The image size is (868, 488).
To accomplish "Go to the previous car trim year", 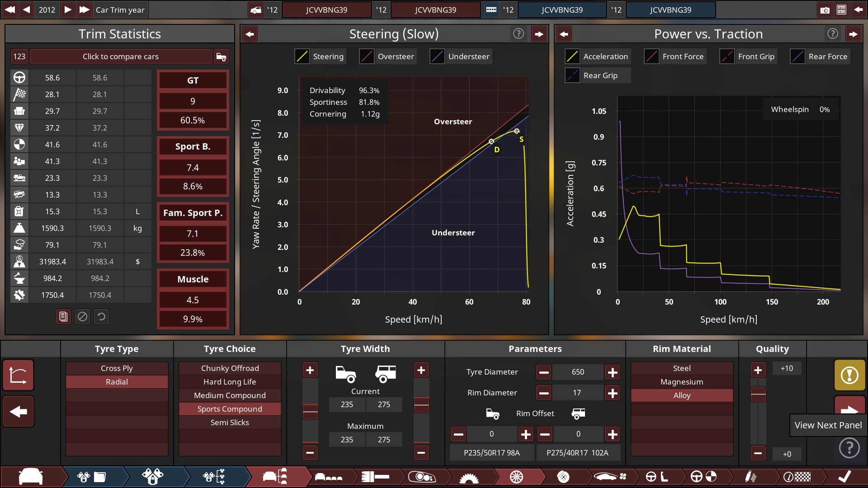I will click(27, 9).
